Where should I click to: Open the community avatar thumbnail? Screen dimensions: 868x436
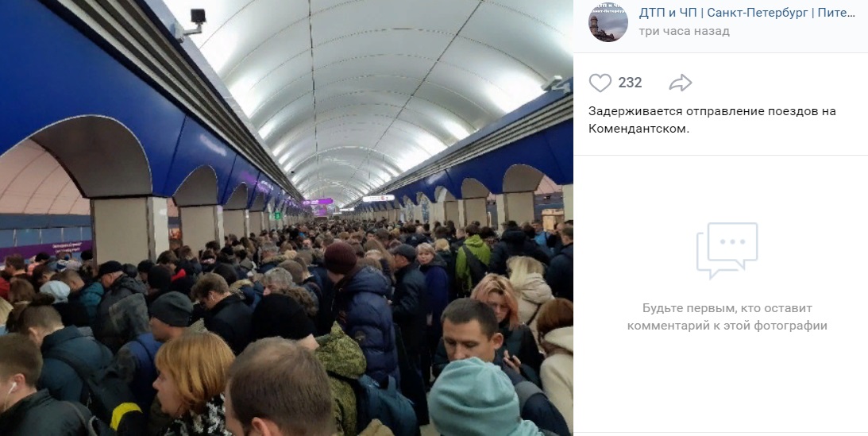coord(608,21)
